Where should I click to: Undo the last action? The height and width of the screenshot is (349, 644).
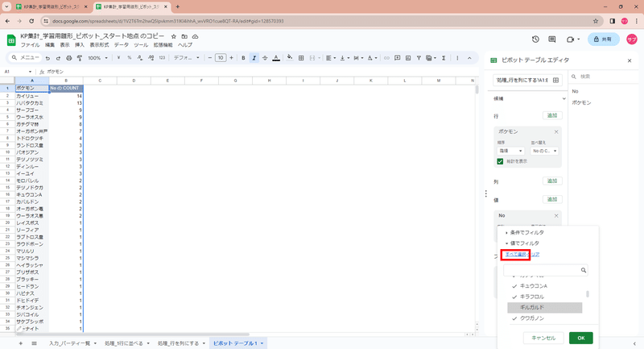pos(47,58)
